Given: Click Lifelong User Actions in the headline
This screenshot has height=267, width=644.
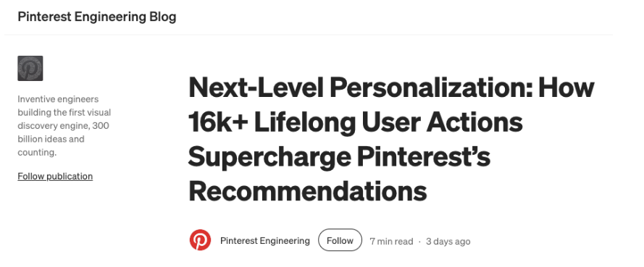Looking at the screenshot, I should [x=388, y=122].
